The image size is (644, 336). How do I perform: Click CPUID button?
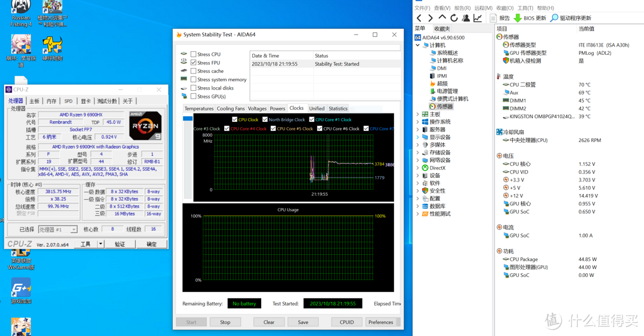(x=346, y=322)
